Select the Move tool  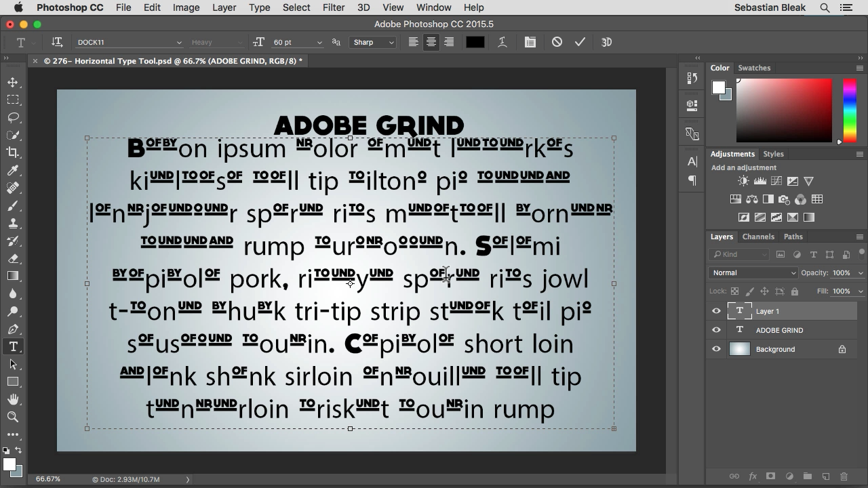point(13,82)
